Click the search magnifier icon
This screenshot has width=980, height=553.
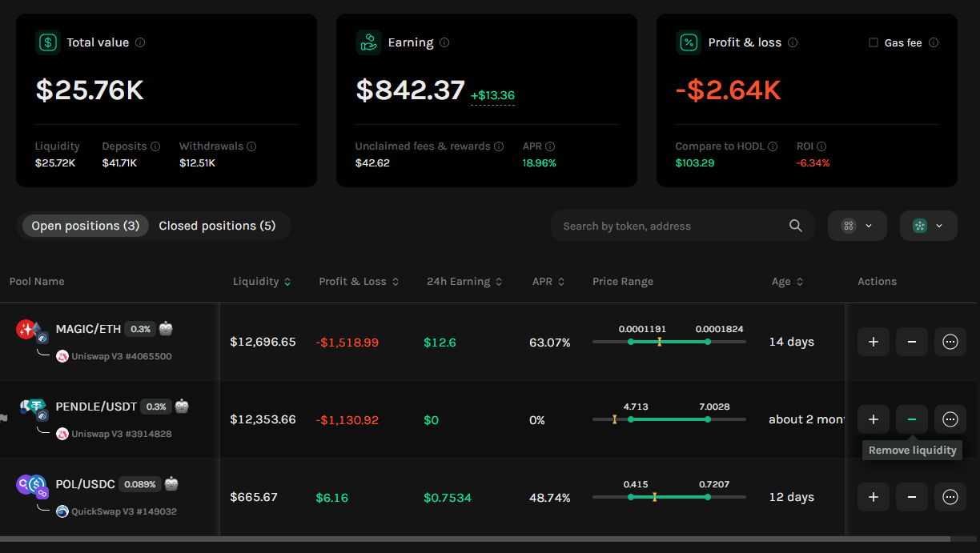coord(795,226)
